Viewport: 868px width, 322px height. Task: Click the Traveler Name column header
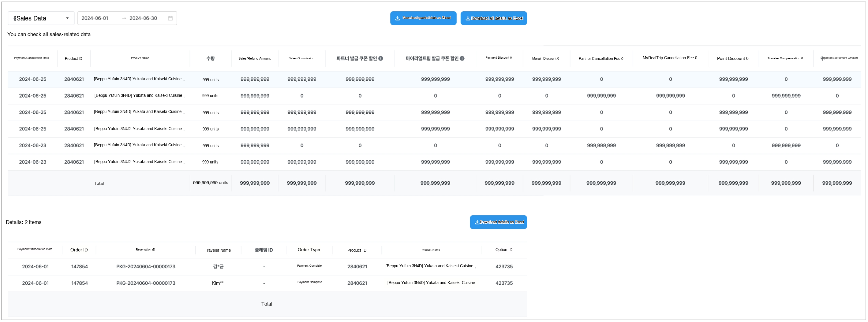pos(218,250)
